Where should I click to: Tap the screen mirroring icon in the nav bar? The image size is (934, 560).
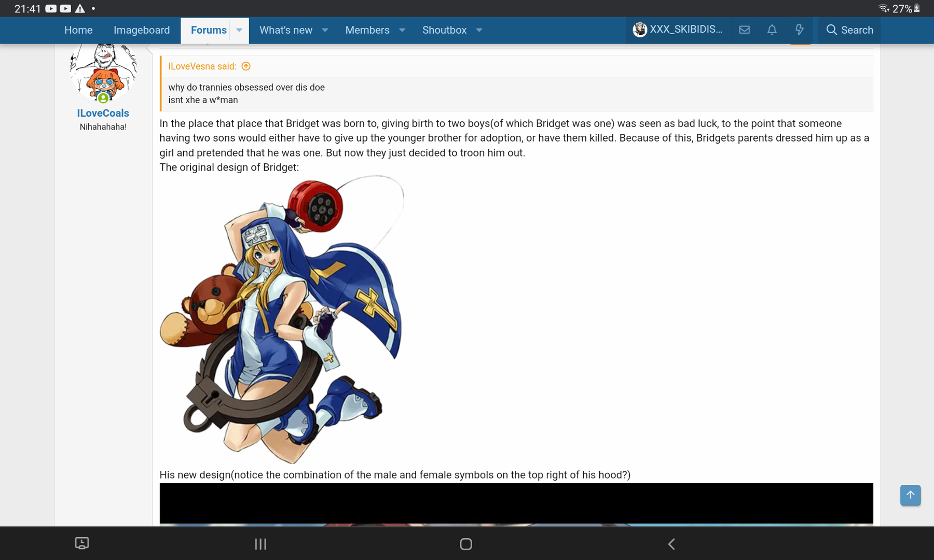point(81,543)
